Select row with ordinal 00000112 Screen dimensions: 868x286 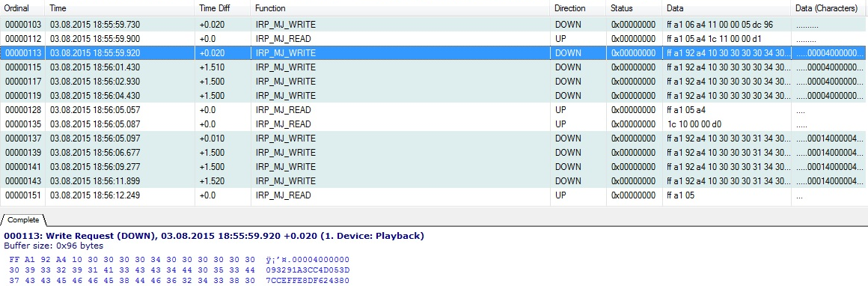(434, 39)
